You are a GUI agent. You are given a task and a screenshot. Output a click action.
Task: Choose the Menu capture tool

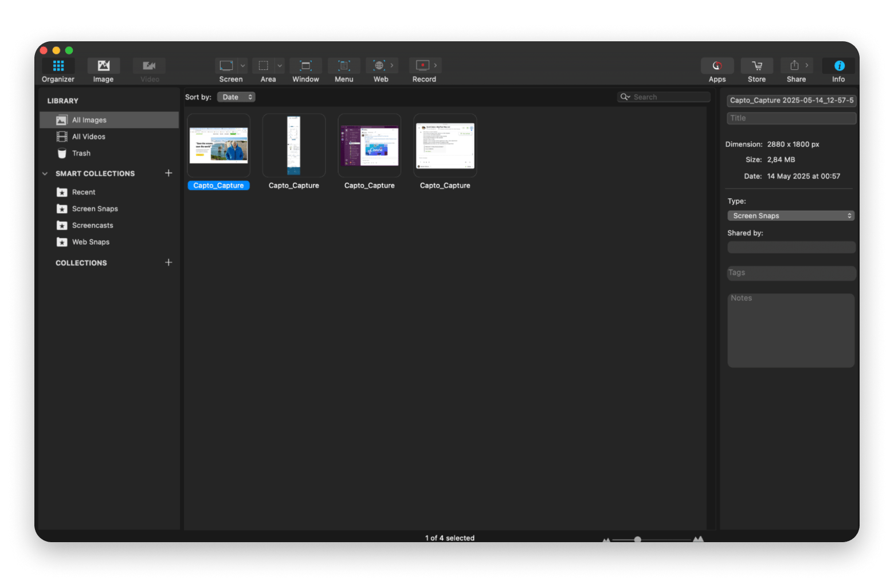(x=344, y=70)
